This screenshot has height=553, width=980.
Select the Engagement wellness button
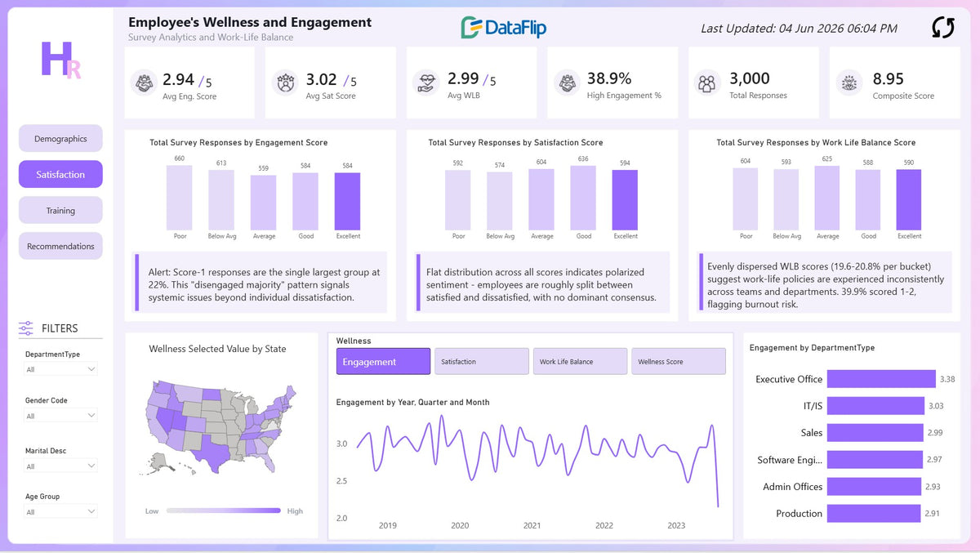tap(383, 362)
